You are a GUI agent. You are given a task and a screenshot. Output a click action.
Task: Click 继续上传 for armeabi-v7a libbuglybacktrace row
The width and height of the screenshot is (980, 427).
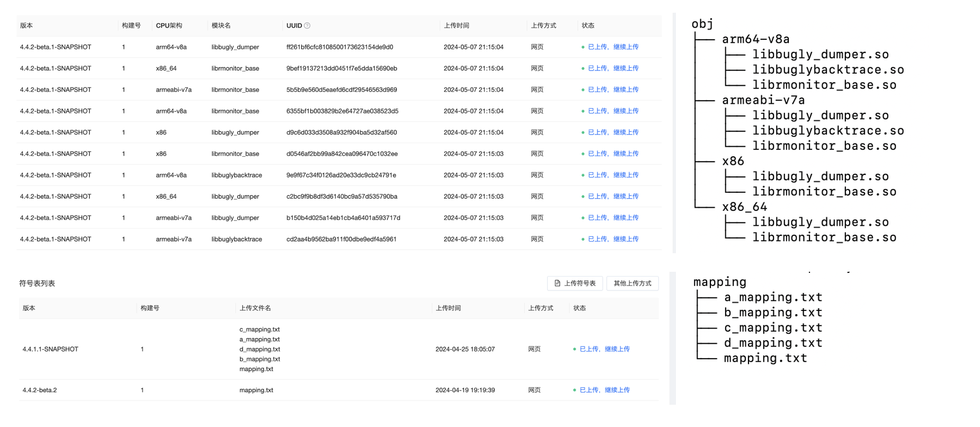pyautogui.click(x=626, y=239)
